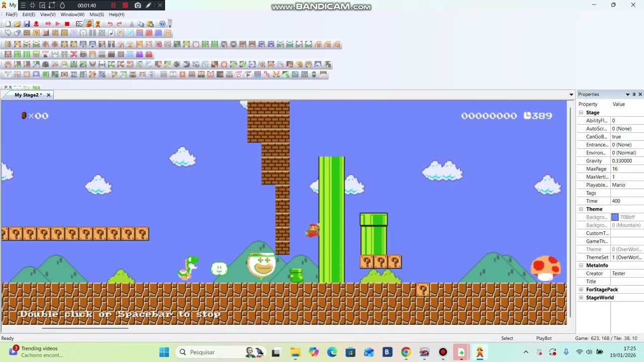The image size is (644, 362).
Task: Open the Misc(S) menu
Action: coord(97,15)
